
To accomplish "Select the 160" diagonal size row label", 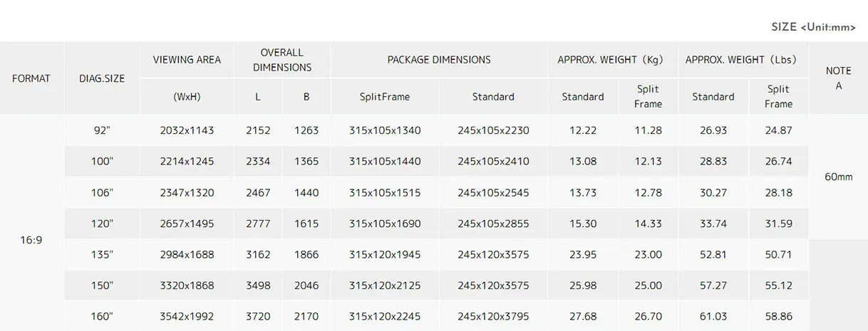I will tap(102, 316).
